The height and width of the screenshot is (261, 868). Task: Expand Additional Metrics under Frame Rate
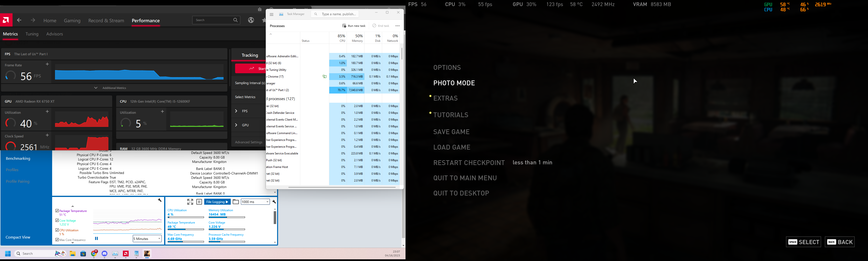point(114,88)
